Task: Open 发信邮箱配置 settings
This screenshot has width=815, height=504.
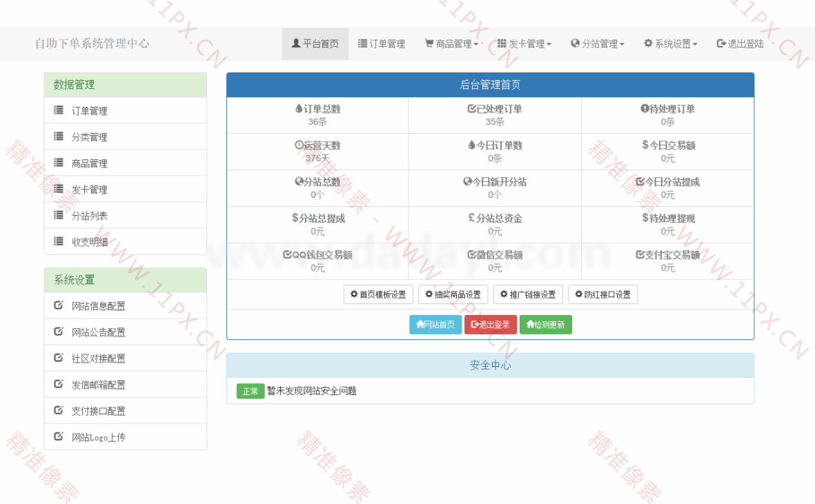Action: coord(126,385)
